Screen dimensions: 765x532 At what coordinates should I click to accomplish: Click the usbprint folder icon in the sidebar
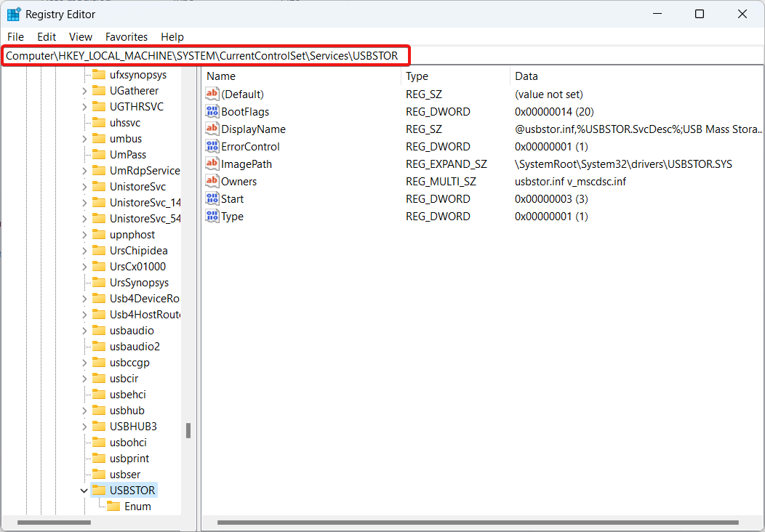[97, 458]
